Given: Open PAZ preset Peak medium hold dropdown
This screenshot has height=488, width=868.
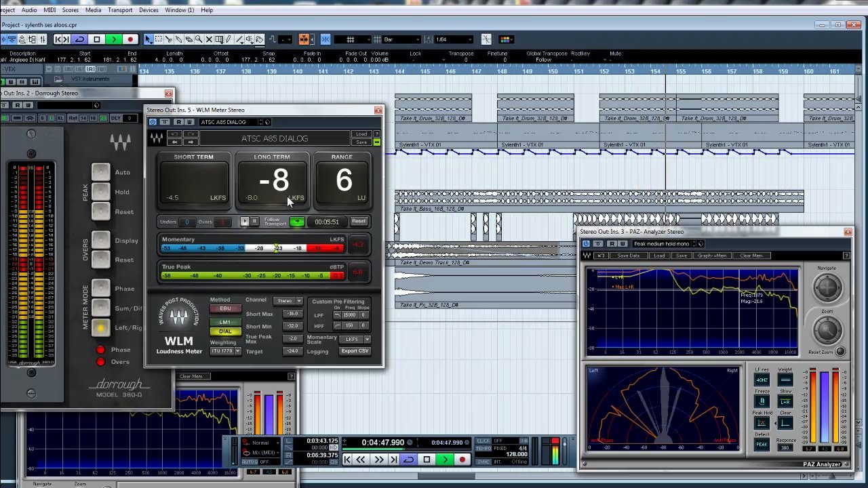Looking at the screenshot, I should (661, 243).
